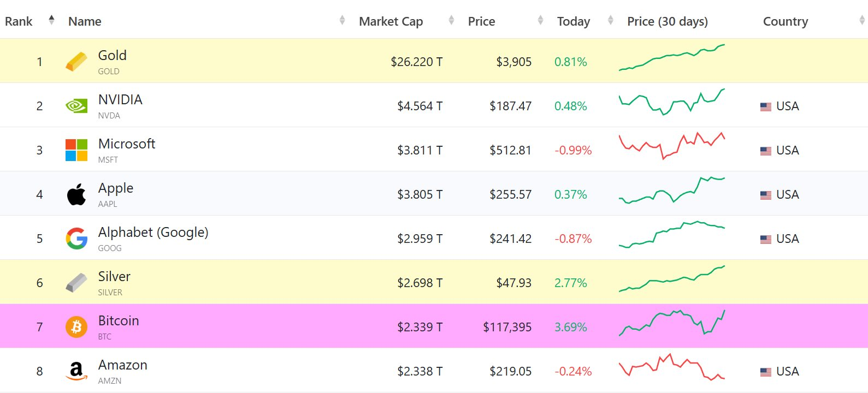
Task: Click the Microsoft logo icon
Action: 76,150
